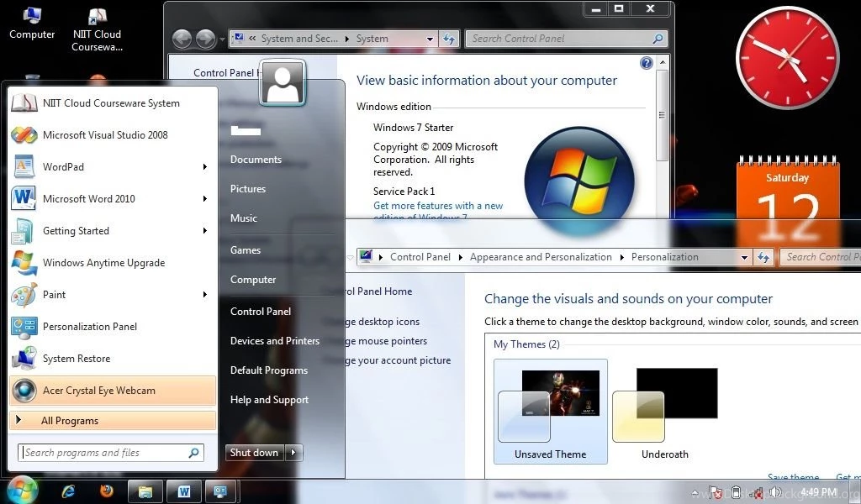Image resolution: width=861 pixels, height=504 pixels.
Task: Open Music from Start menu
Action: coord(244,218)
